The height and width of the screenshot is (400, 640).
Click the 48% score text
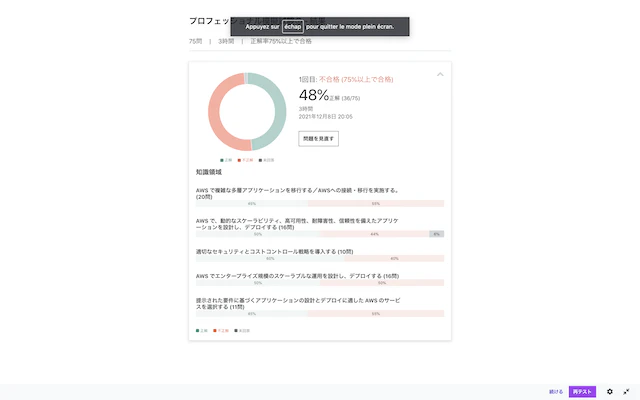click(314, 95)
